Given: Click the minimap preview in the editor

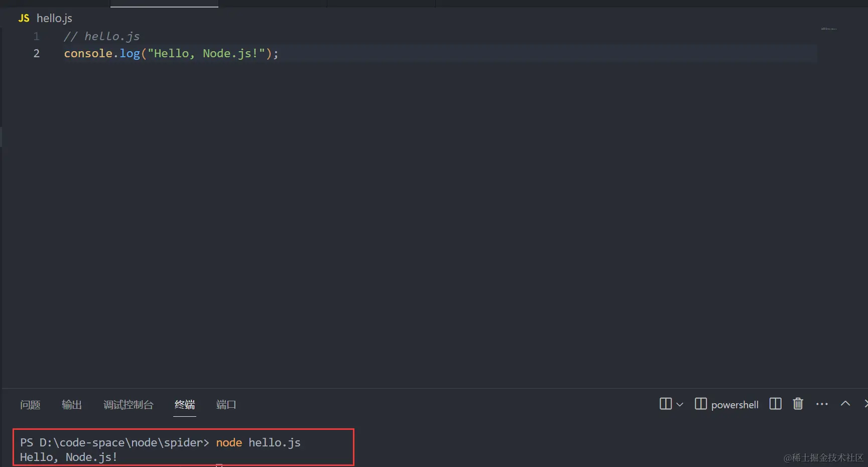Looking at the screenshot, I should (829, 29).
